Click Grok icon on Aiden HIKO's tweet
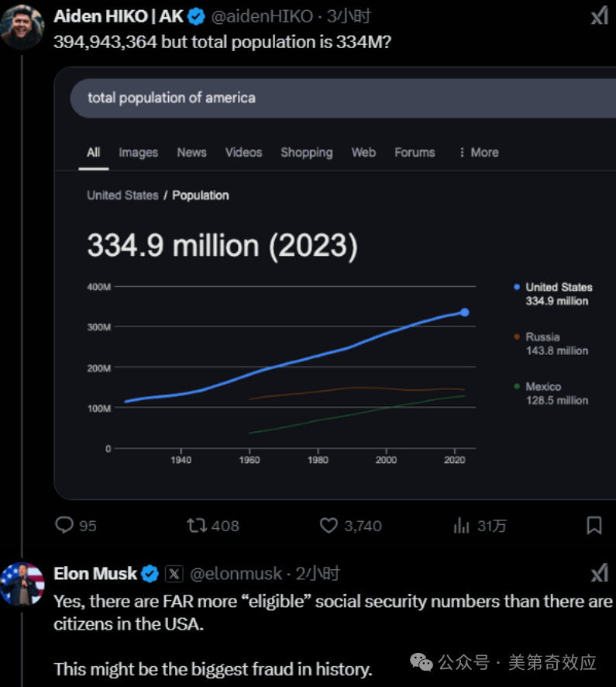This screenshot has height=687, width=616. [600, 16]
